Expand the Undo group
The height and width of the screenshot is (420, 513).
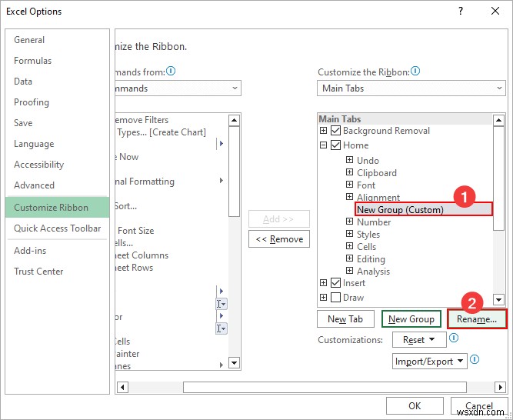(349, 160)
